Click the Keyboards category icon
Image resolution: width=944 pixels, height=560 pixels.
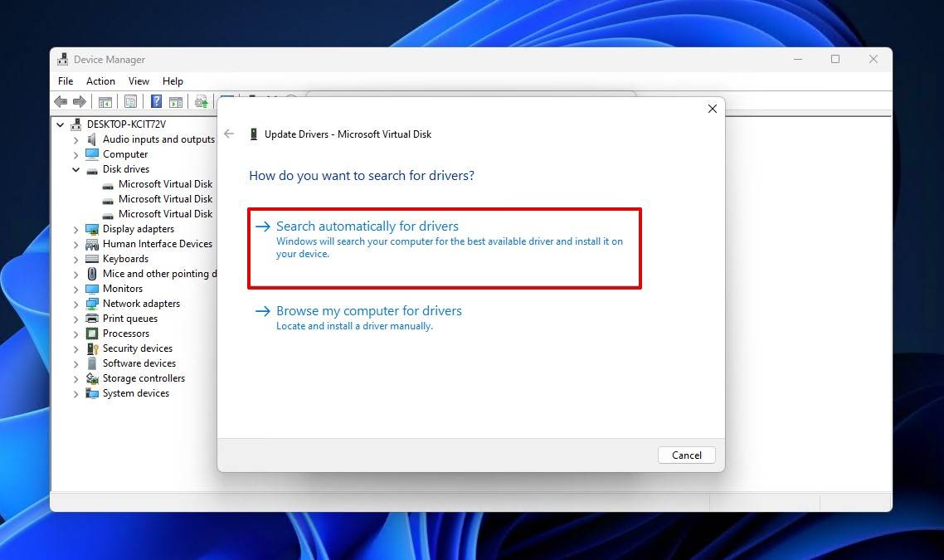[92, 259]
